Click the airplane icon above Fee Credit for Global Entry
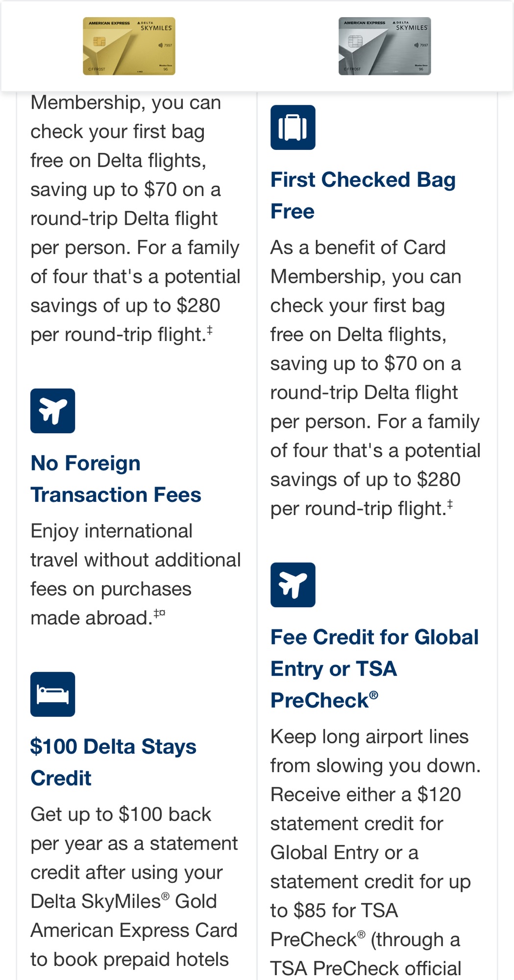Screen dimensions: 514x980 [x=293, y=585]
